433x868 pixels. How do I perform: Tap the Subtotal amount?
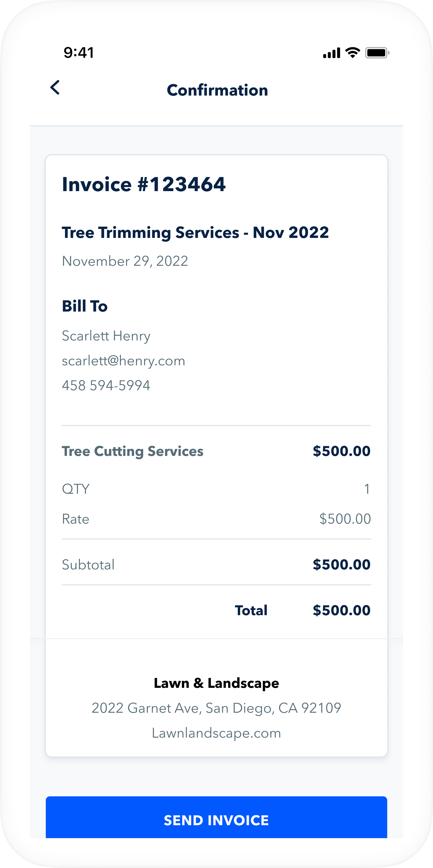(x=341, y=565)
